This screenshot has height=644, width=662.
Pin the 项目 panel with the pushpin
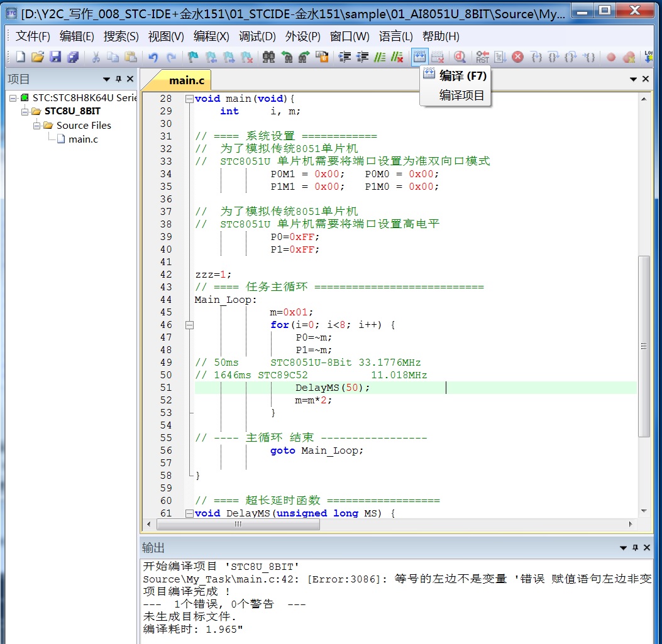tap(119, 79)
